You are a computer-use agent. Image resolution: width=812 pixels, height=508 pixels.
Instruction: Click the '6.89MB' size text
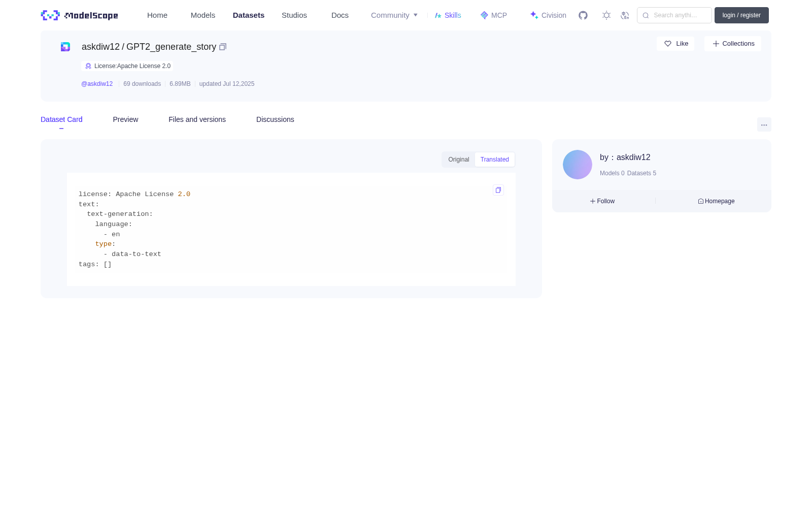[x=180, y=84]
